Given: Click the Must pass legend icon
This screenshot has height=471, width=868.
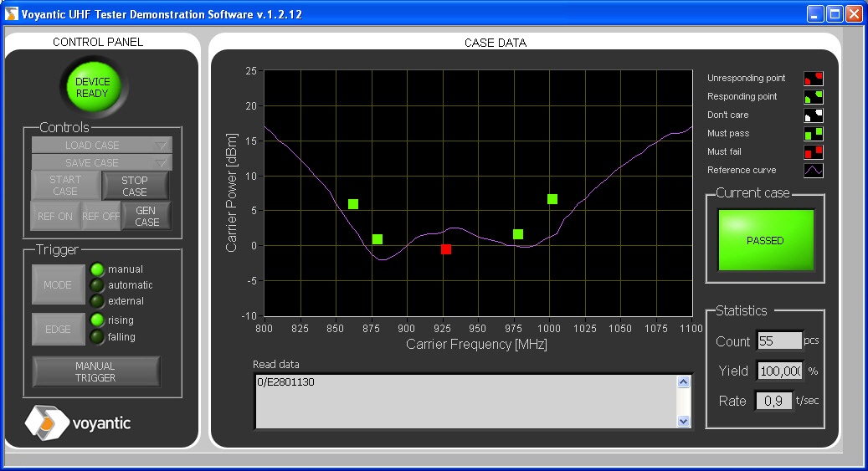Looking at the screenshot, I should [813, 134].
